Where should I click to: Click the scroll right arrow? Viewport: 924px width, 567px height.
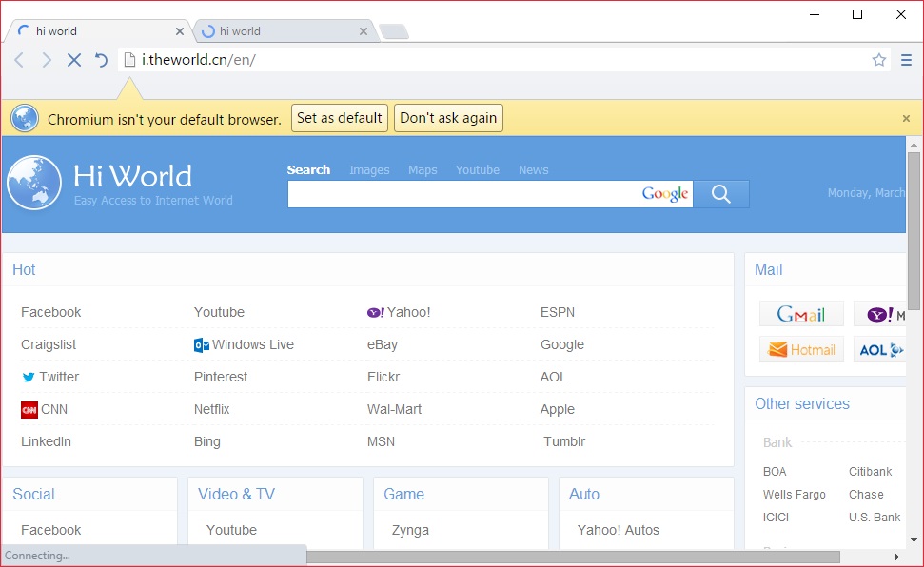click(x=897, y=557)
